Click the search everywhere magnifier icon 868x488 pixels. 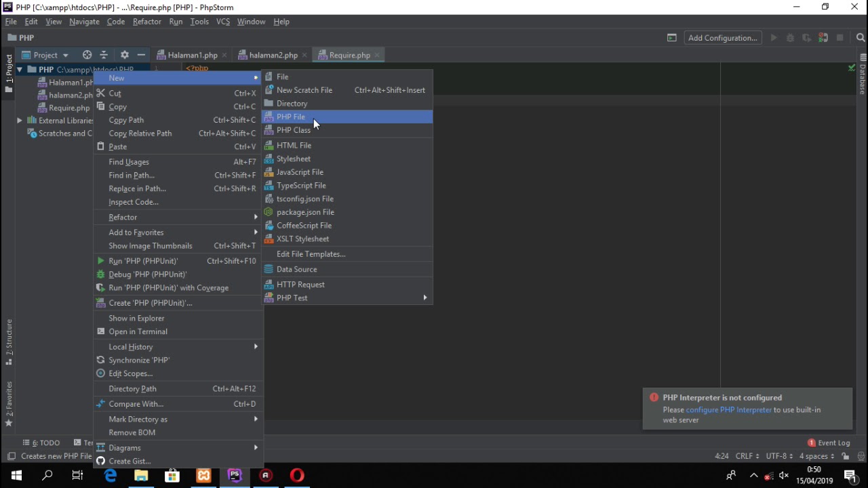click(861, 38)
